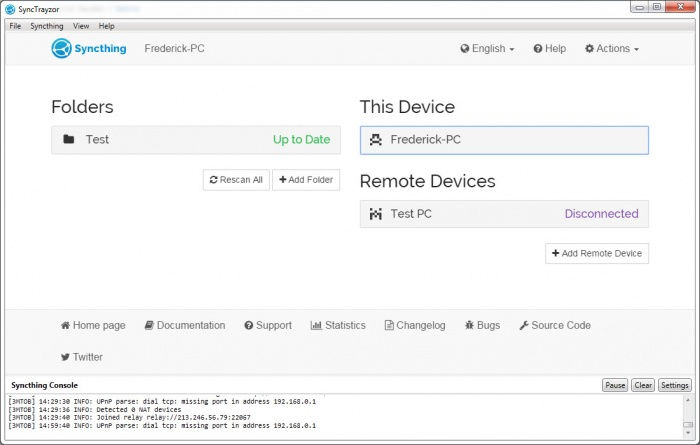Click the Test PC device avatar icon

(375, 214)
